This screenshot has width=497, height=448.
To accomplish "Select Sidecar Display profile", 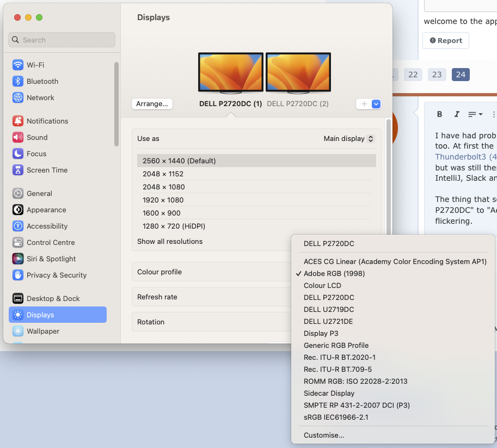I will 392,394.
